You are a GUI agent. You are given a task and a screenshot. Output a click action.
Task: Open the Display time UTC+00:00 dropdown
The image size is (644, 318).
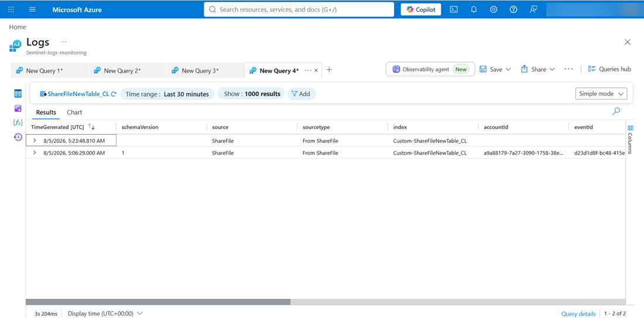(105, 313)
